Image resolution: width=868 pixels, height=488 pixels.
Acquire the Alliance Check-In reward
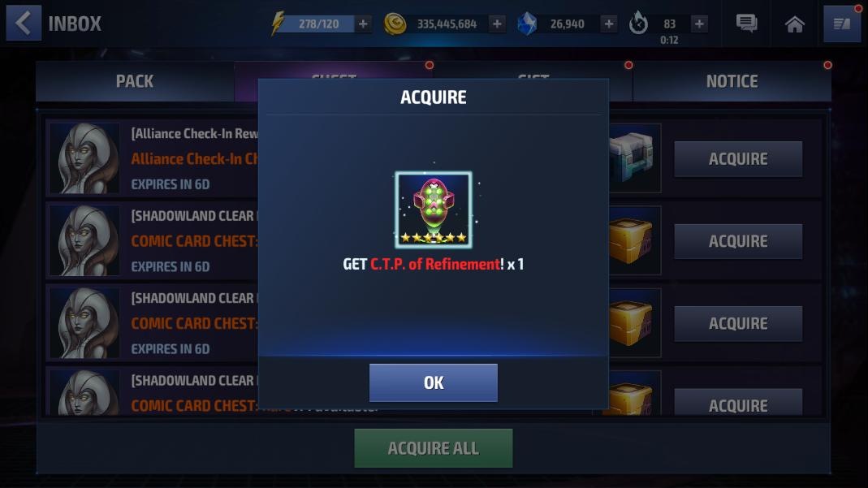tap(738, 159)
